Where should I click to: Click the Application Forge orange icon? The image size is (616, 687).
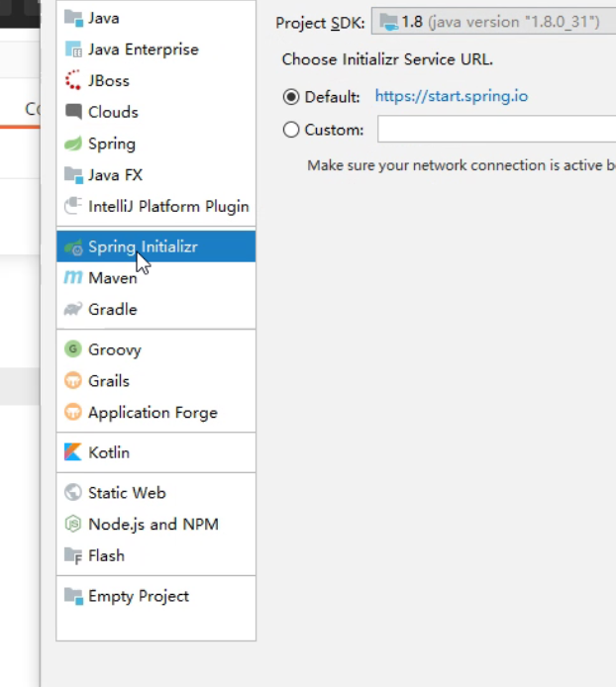[73, 412]
